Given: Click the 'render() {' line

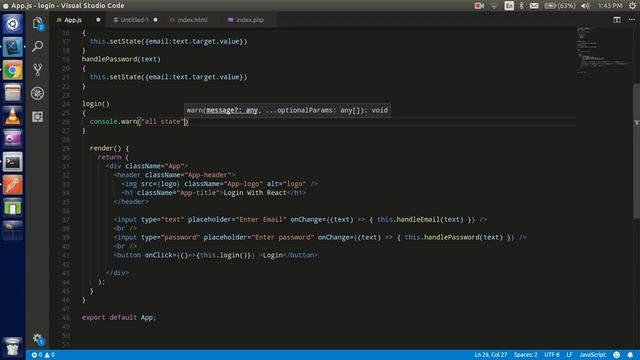Looking at the screenshot, I should pyautogui.click(x=109, y=148).
